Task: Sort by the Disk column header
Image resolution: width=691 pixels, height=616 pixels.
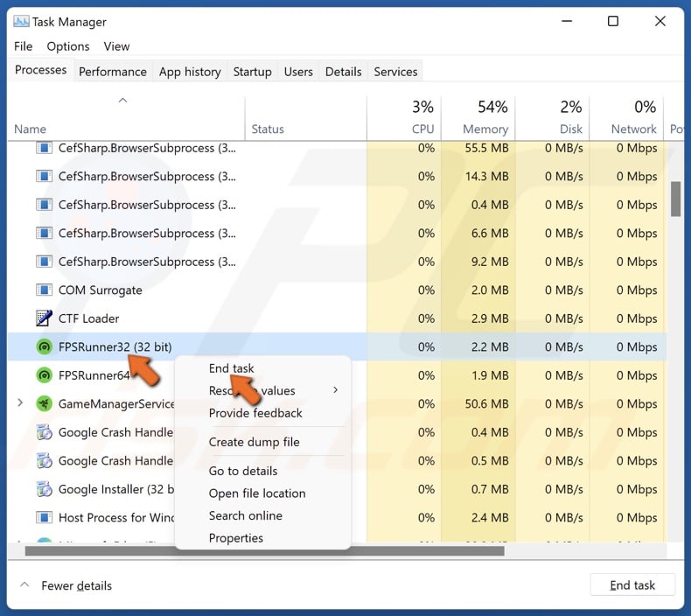Action: tap(553, 118)
